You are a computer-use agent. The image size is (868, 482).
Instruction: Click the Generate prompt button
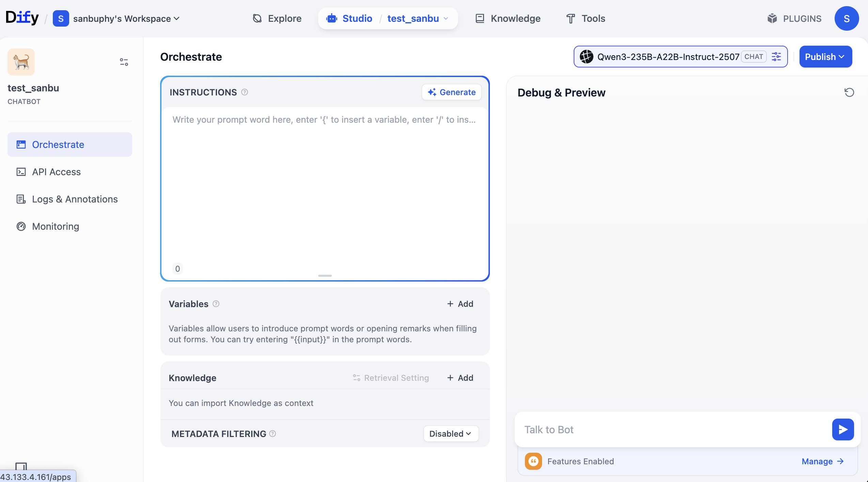[x=451, y=92]
